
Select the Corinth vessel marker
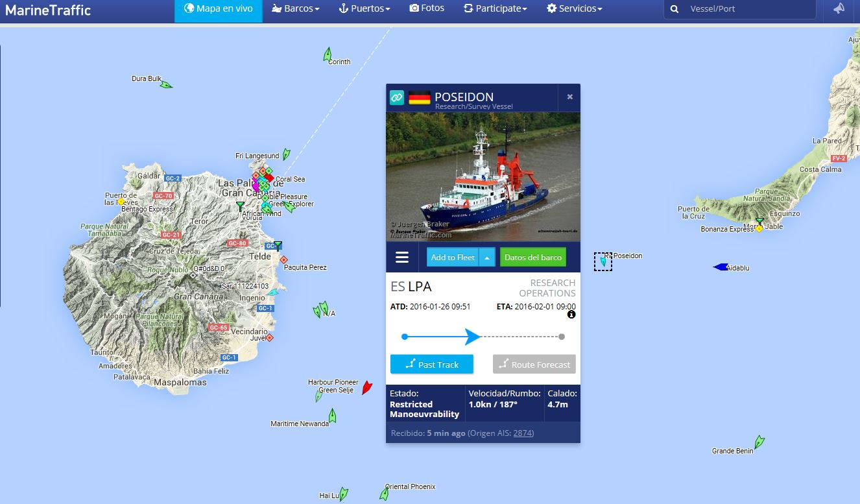coord(328,54)
